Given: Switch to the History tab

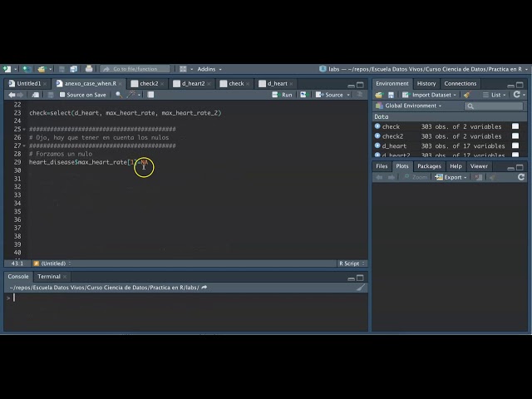Looking at the screenshot, I should pos(426,83).
